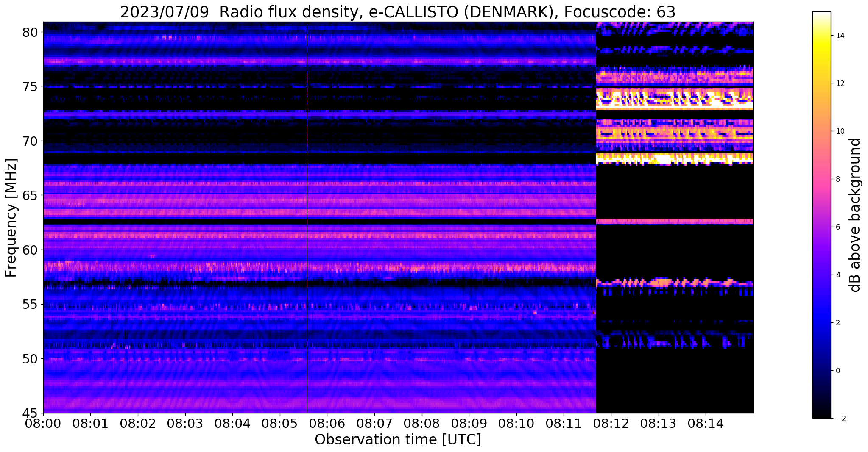
Task: Click the 08:01 time tick label
Action: (91, 424)
